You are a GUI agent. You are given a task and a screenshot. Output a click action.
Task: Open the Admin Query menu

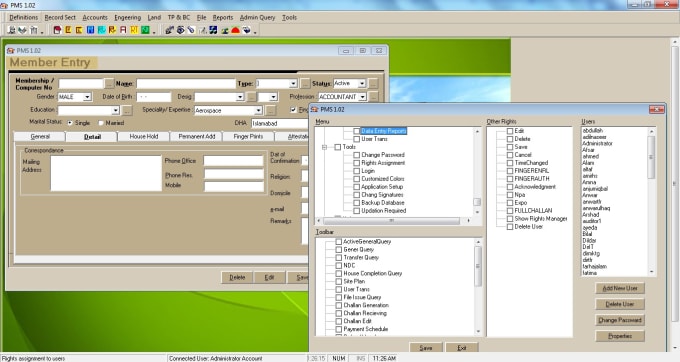pos(257,17)
